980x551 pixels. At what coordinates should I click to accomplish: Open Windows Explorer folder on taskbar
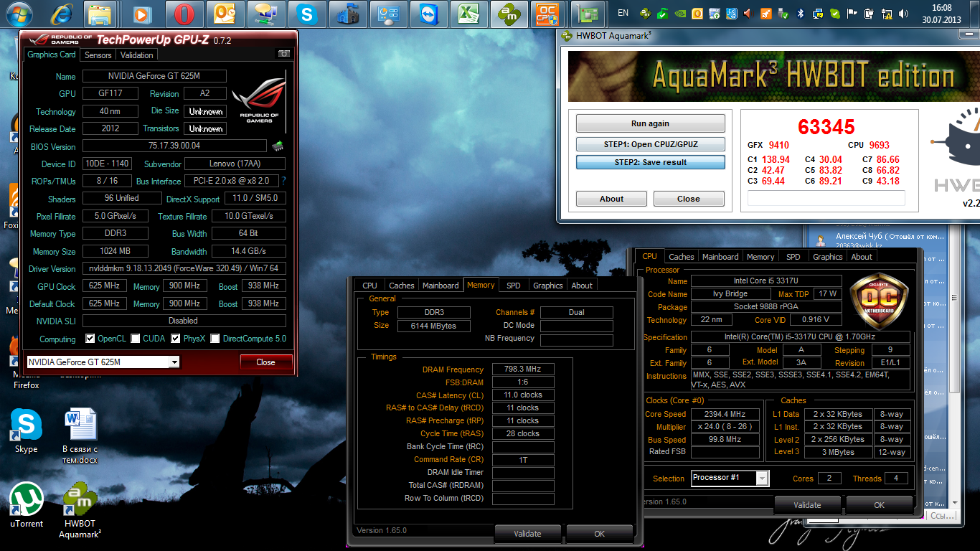coord(101,14)
